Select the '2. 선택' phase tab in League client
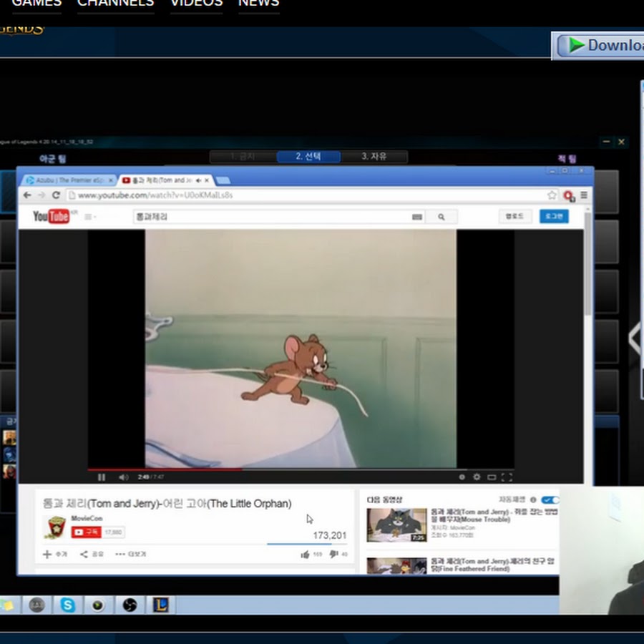644x644 pixels. tap(308, 157)
